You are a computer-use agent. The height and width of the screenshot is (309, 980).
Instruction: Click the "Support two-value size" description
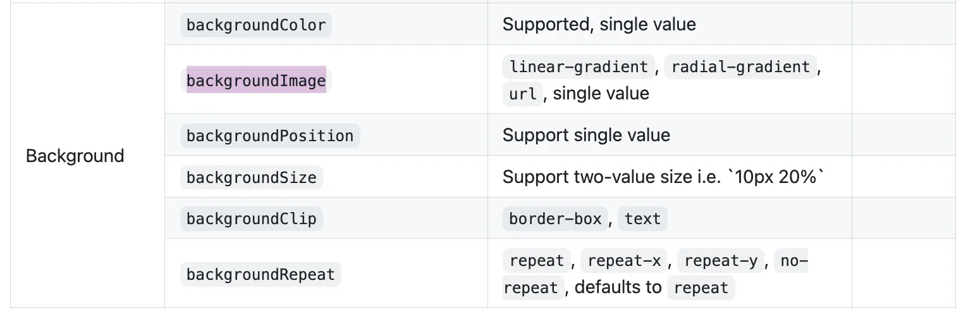click(664, 177)
